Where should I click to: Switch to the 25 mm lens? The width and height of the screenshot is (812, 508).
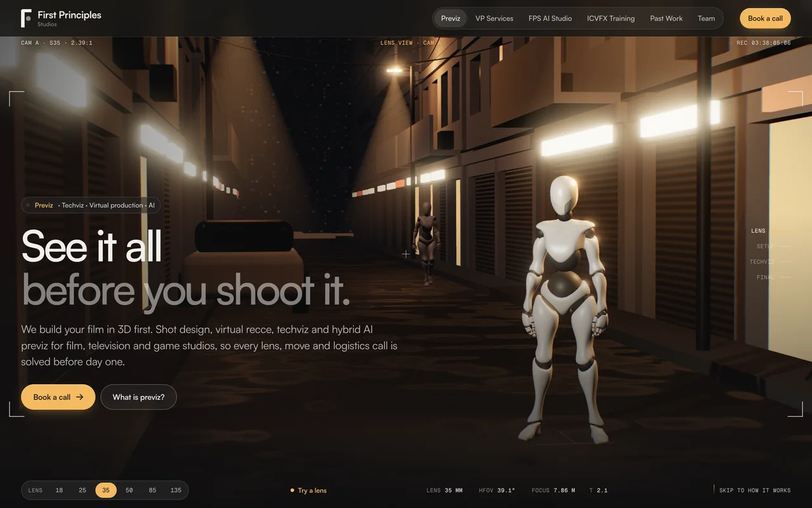[x=82, y=490]
